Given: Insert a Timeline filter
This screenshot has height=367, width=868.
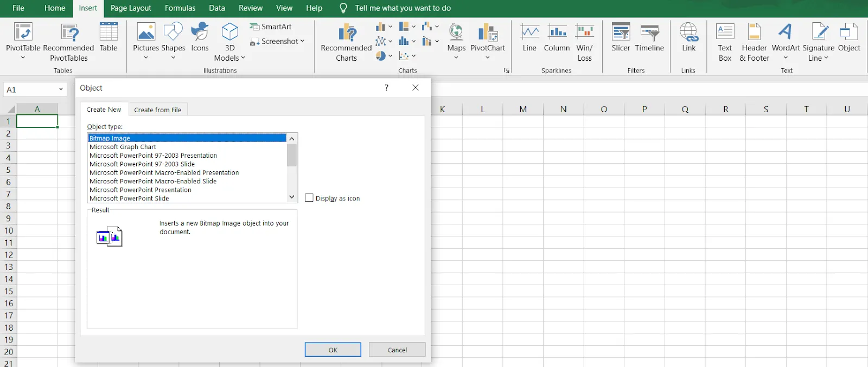Looking at the screenshot, I should pyautogui.click(x=649, y=37).
